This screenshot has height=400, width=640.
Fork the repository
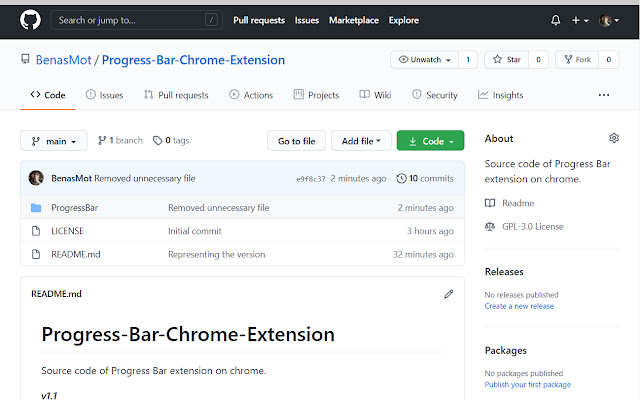577,60
